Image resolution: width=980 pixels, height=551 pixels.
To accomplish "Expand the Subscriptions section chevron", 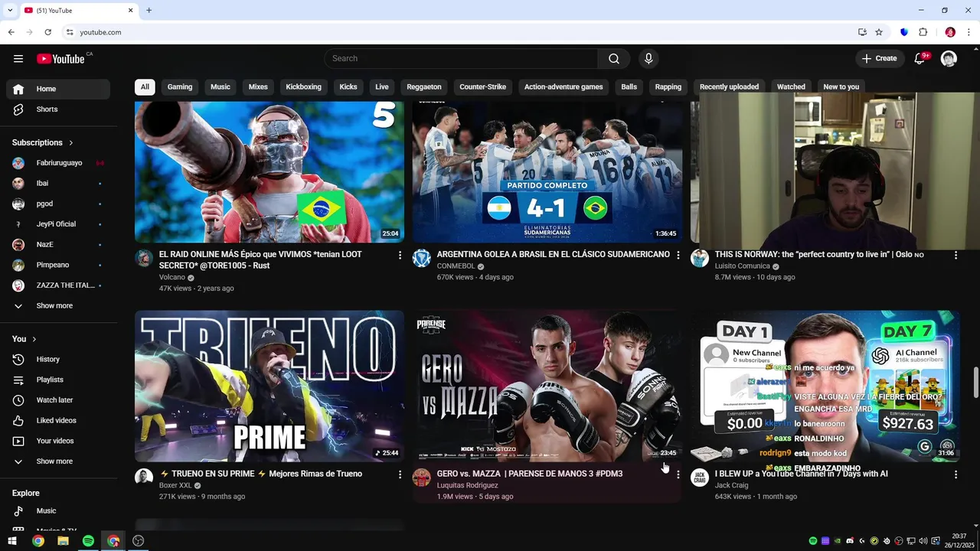I will click(71, 143).
